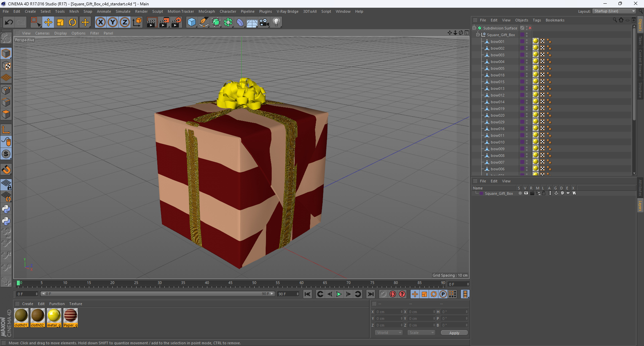Screen dimensions: 644x346
Task: Open the Layers side tab
Action: tap(640, 206)
